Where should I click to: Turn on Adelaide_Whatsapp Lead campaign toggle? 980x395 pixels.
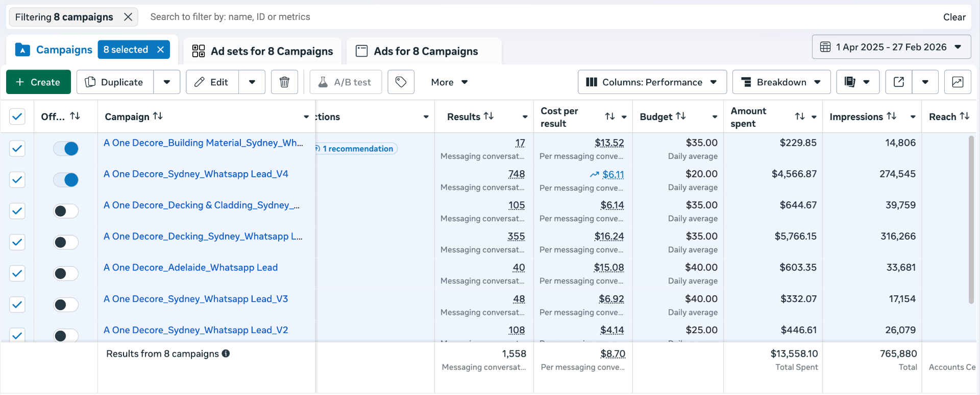pyautogui.click(x=66, y=273)
